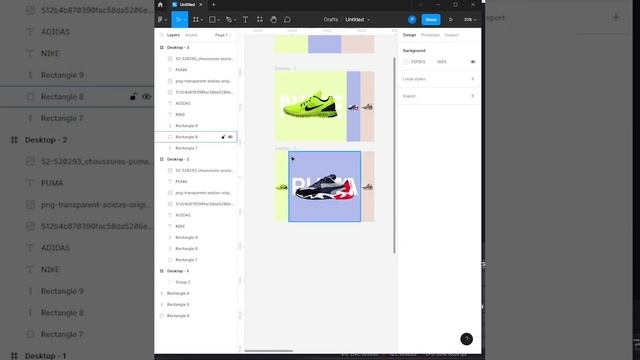Open the Figma main menu

click(x=162, y=20)
